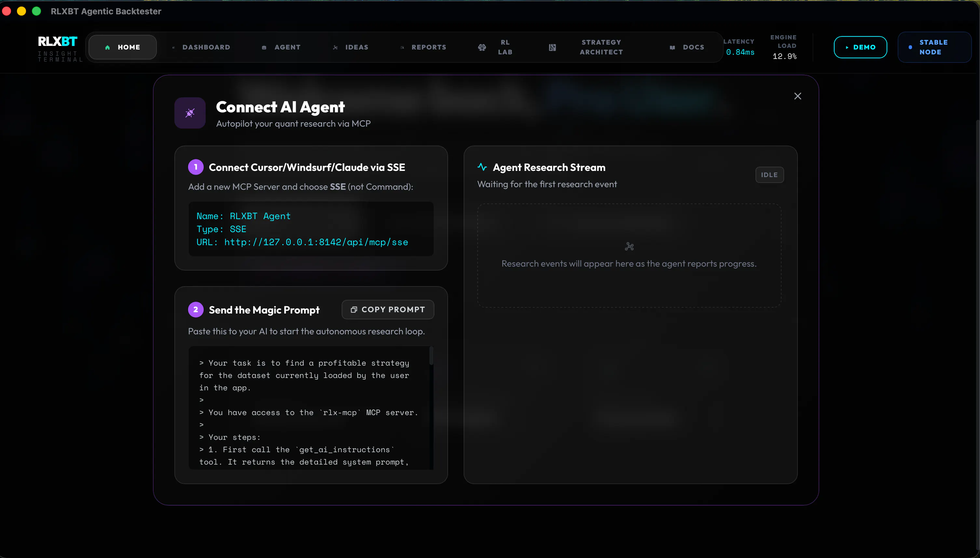Click the prompt text 'Your task is to find'
Viewport: 980px width, 558px height.
257,363
